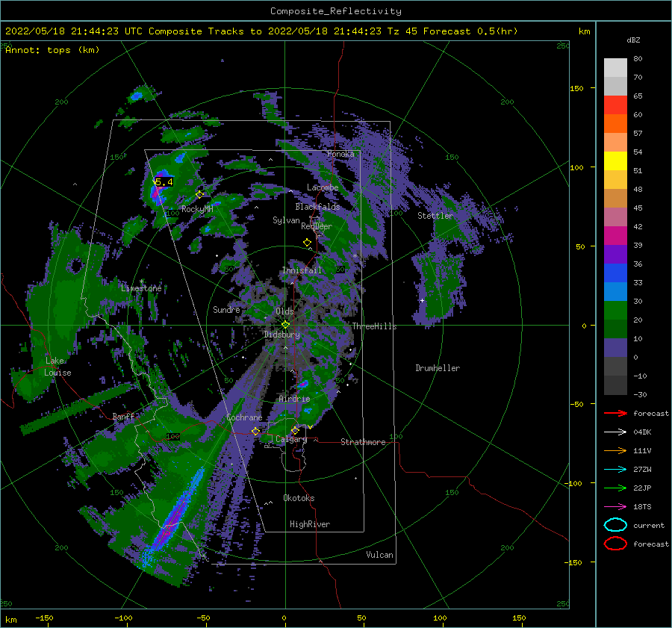Select the cyan 27ZW arrow icon
The image size is (672, 628).
coord(615,470)
